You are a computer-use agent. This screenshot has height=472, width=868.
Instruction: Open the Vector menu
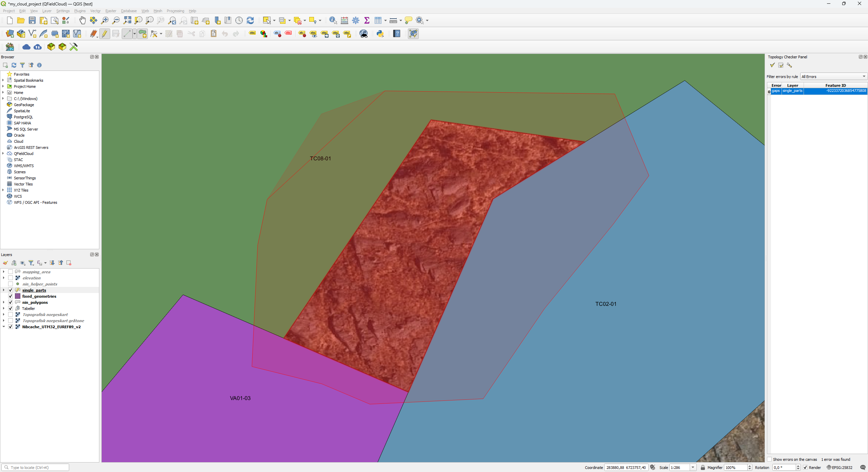pos(95,11)
